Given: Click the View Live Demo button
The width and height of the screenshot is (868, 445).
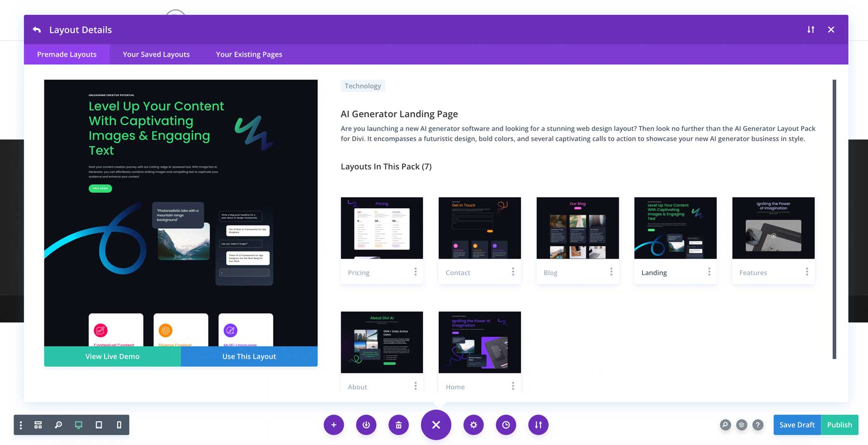Looking at the screenshot, I should click(112, 356).
